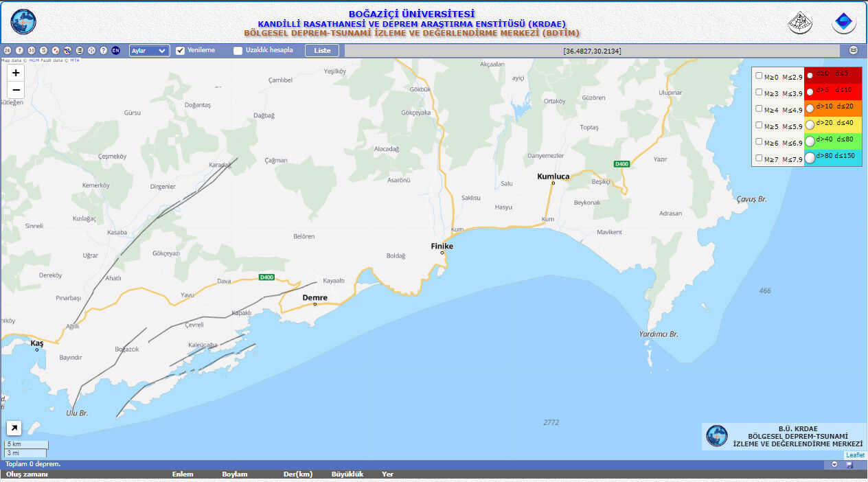Check the M≥4 M≤4.9 magnitude filter
Image resolution: width=868 pixels, height=482 pixels.
click(759, 108)
